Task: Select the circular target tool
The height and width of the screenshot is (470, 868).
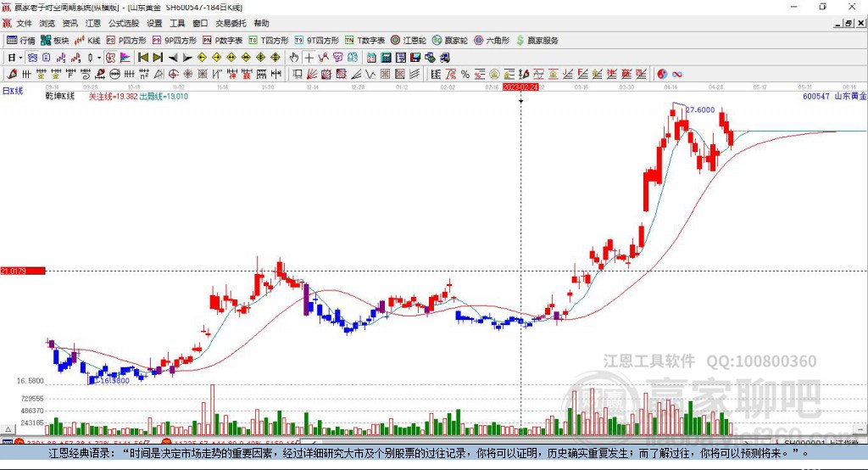Action: tap(173, 75)
